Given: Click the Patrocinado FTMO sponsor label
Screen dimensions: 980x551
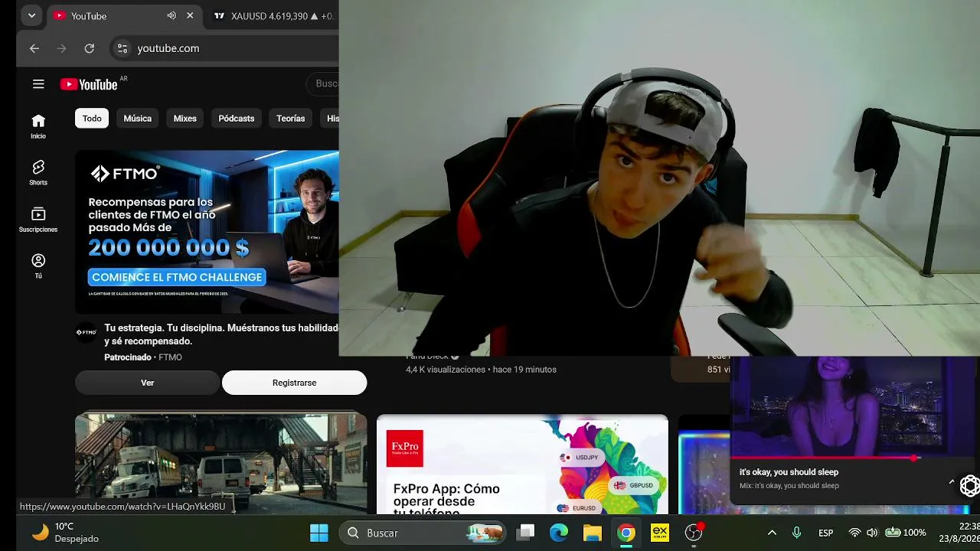Looking at the screenshot, I should pos(143,357).
